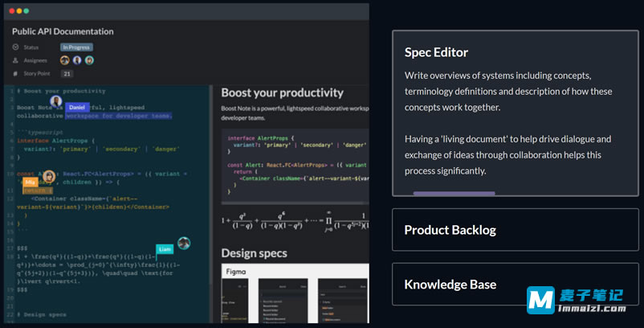This screenshot has height=328, width=644.
Task: Click the yellow minimize window dot
Action: 19,11
